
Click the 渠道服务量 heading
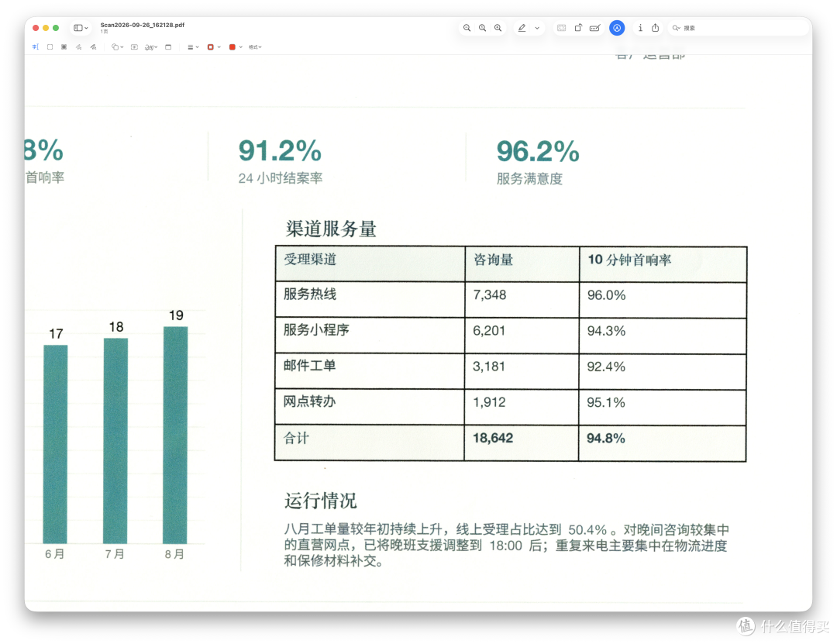pyautogui.click(x=331, y=229)
